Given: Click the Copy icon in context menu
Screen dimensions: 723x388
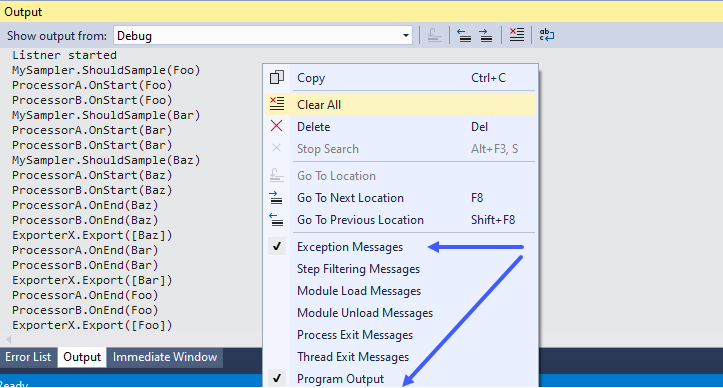Looking at the screenshot, I should 277,78.
